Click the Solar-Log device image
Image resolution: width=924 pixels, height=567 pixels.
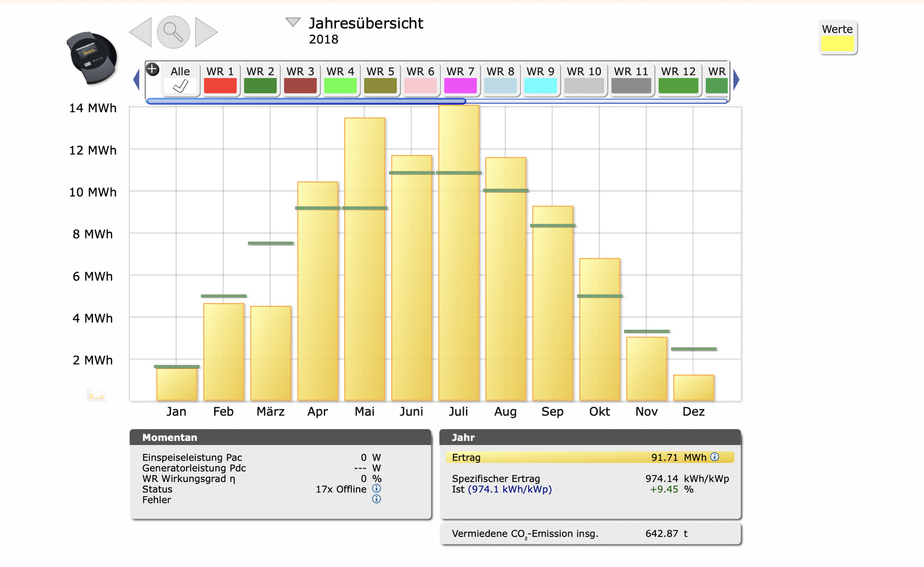coord(92,58)
